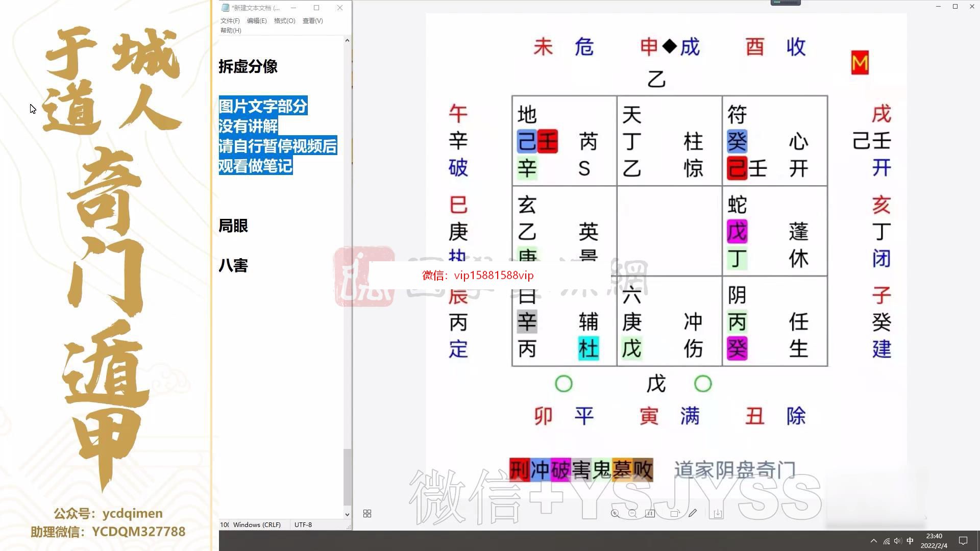The image size is (980, 551).
Task: Open the volume speaker control
Action: click(x=898, y=541)
